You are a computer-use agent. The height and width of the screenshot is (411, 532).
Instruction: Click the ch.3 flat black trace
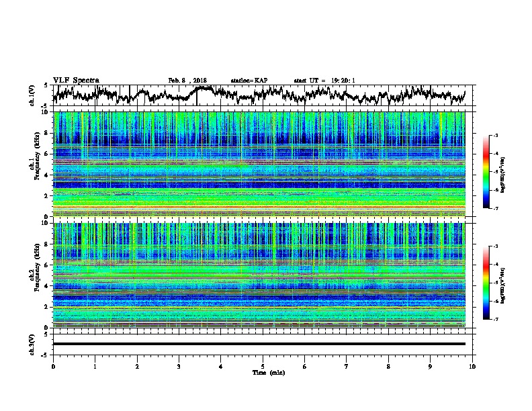pos(259,344)
